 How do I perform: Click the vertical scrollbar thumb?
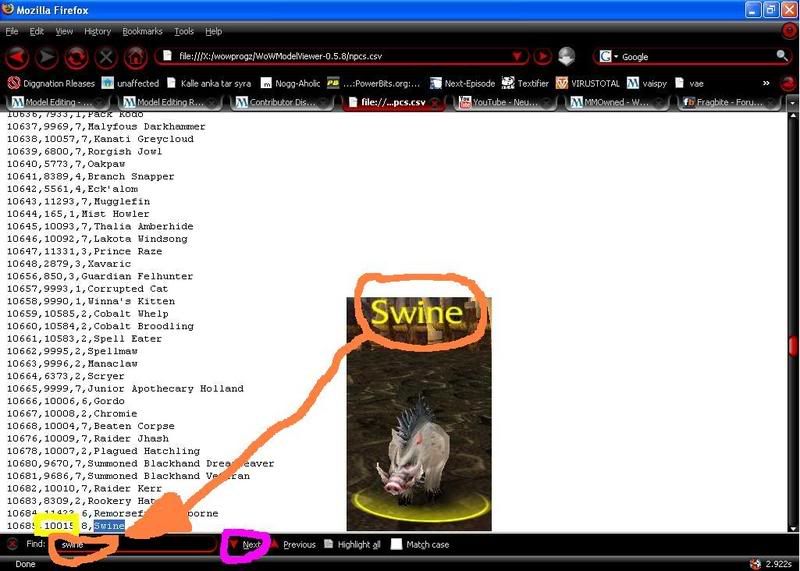pos(792,345)
